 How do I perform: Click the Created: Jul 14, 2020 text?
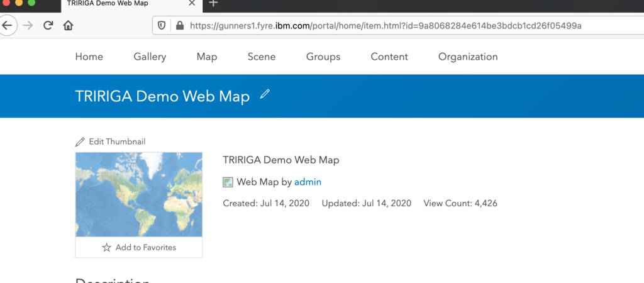(266, 203)
